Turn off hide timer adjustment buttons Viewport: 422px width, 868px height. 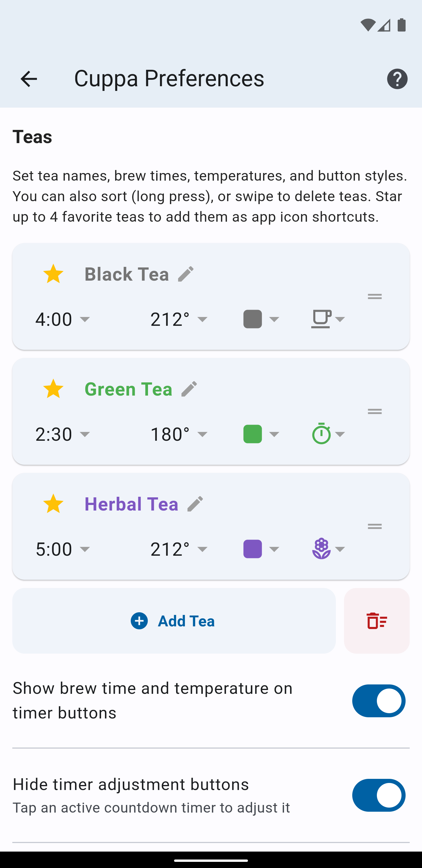click(379, 795)
